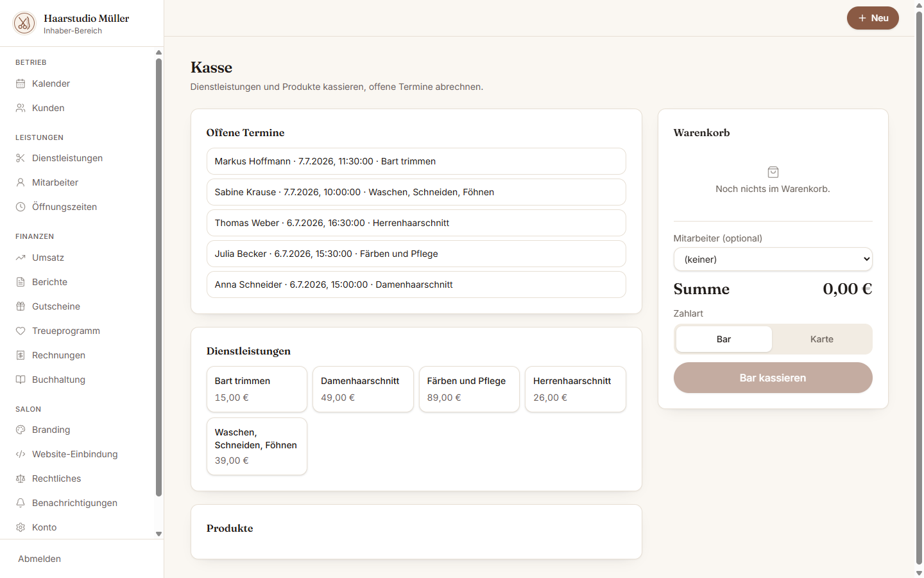Add Bart trimmen service to cart

pos(257,389)
